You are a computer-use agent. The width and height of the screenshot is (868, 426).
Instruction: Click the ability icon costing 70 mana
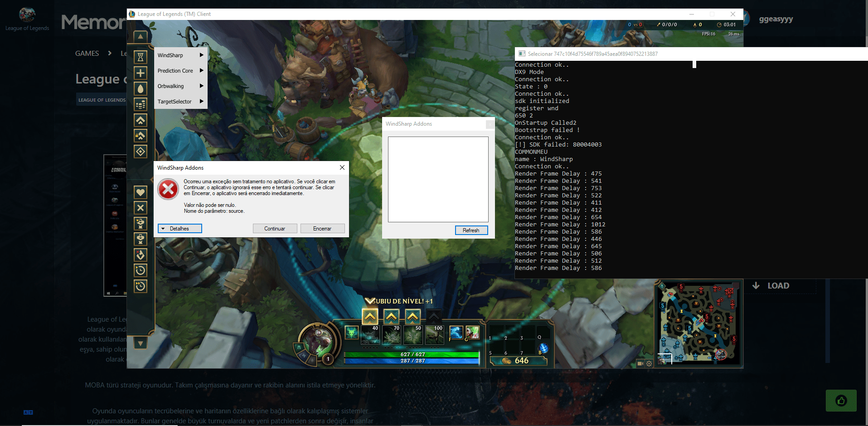click(391, 335)
